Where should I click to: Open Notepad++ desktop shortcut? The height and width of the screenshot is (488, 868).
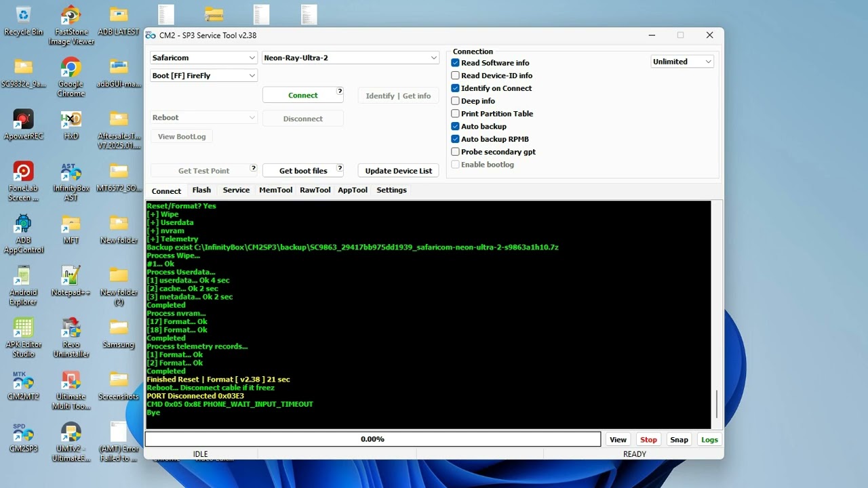coord(71,281)
